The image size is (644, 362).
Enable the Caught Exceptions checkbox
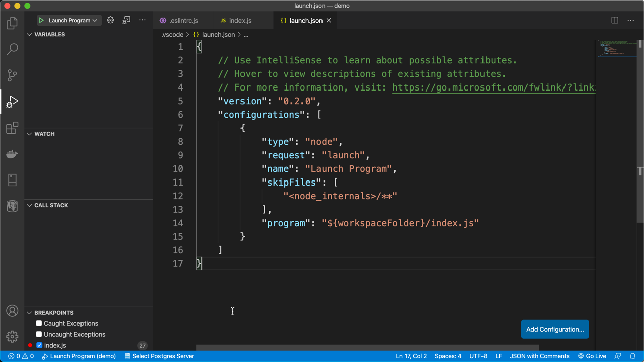[39, 323]
